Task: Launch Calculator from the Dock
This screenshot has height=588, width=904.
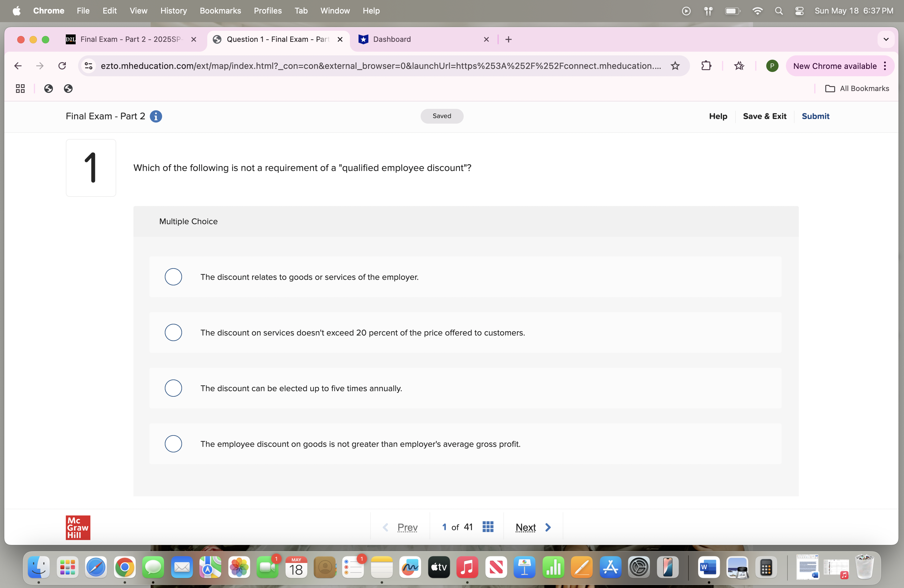Action: (x=766, y=567)
